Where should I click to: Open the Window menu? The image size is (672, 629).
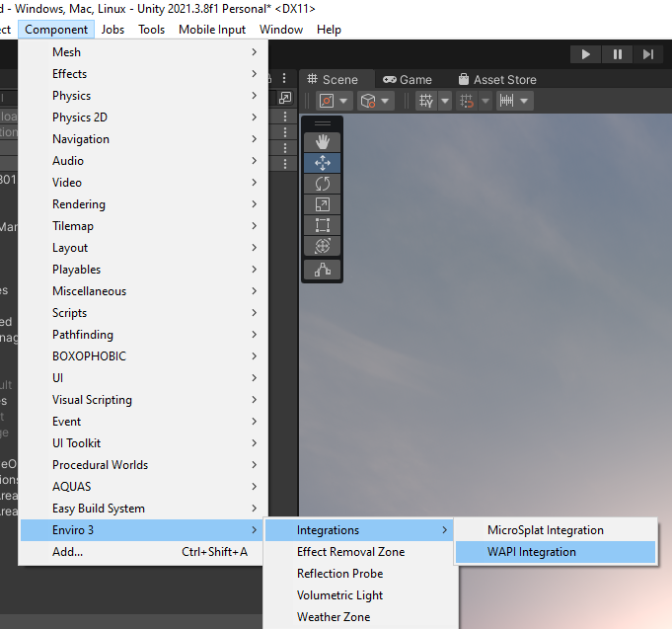pos(281,30)
